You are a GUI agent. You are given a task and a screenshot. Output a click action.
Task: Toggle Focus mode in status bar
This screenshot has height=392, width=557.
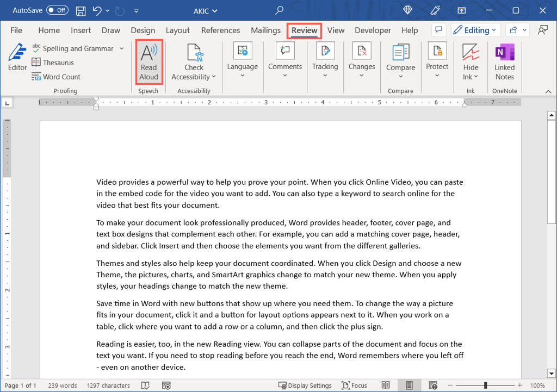pyautogui.click(x=354, y=385)
